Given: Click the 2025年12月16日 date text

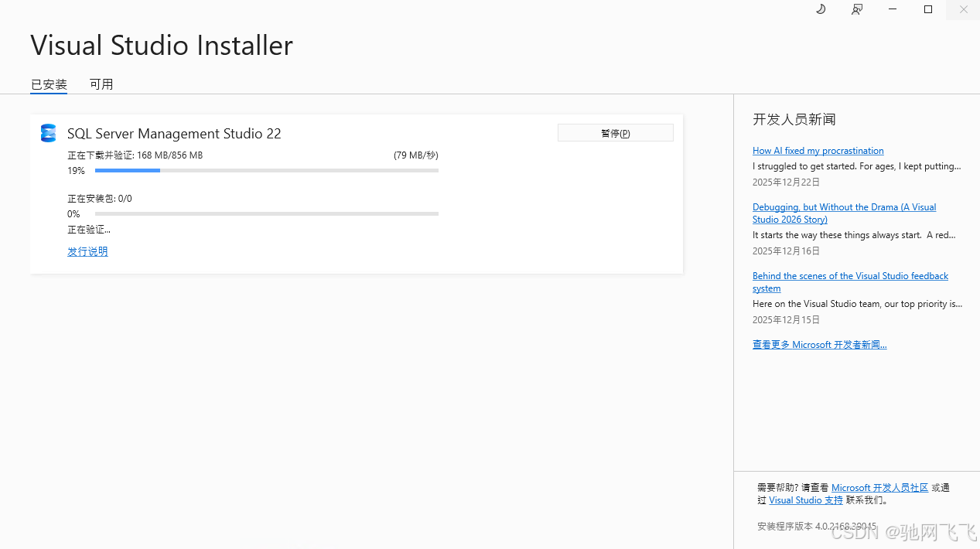Looking at the screenshot, I should [x=786, y=251].
